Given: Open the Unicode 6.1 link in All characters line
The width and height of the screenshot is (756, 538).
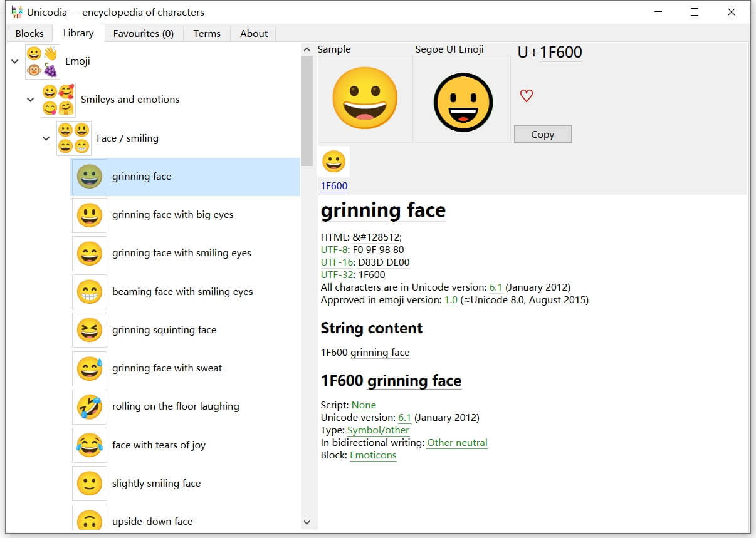Looking at the screenshot, I should coord(496,287).
